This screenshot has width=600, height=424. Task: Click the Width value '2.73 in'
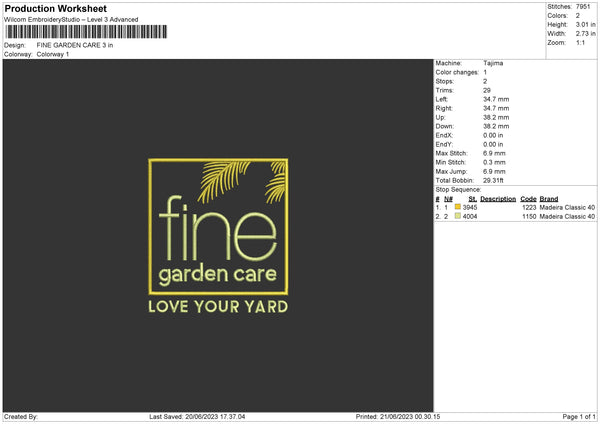[x=586, y=34]
